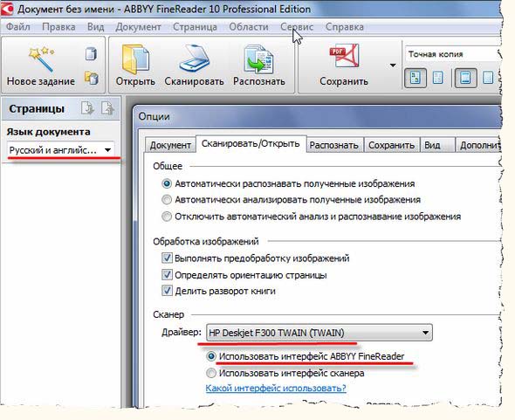
Task: Click the Сохранить PDF icon
Action: pyautogui.click(x=344, y=56)
